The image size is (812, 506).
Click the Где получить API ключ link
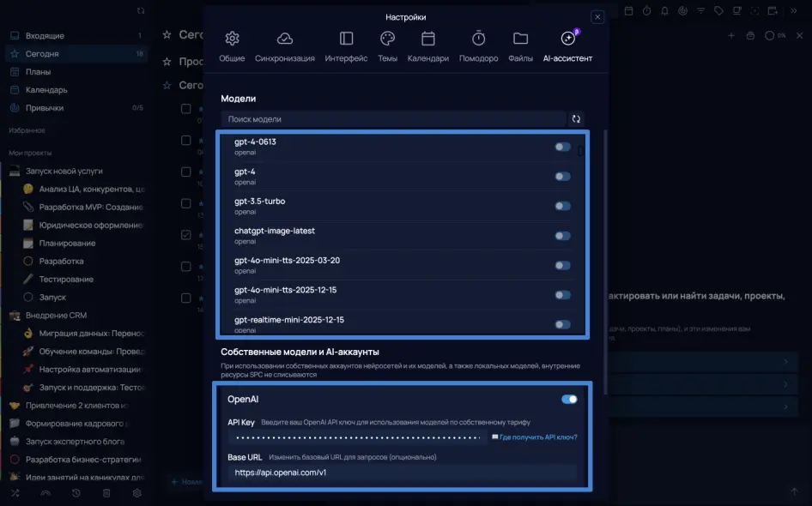pyautogui.click(x=538, y=437)
